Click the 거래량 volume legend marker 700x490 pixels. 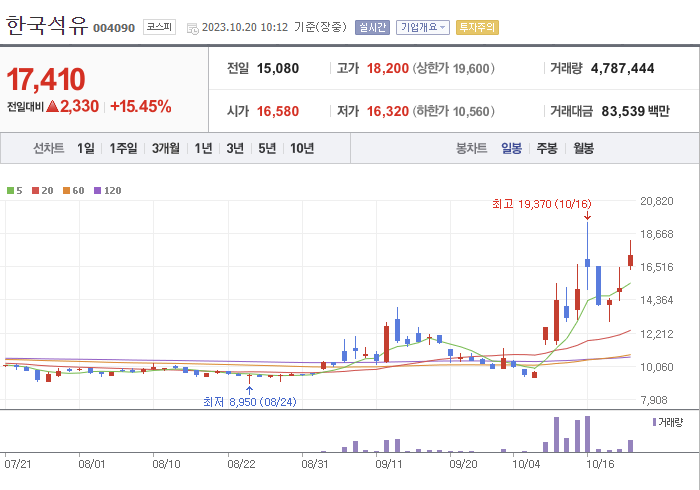(x=654, y=422)
